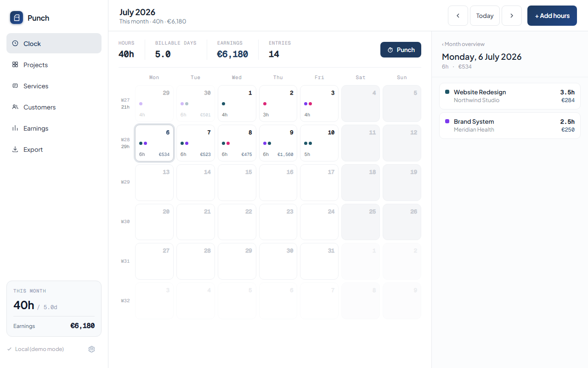Click the €523 amount on day 7
Image resolution: width=588 pixels, height=368 pixels.
[x=205, y=155]
